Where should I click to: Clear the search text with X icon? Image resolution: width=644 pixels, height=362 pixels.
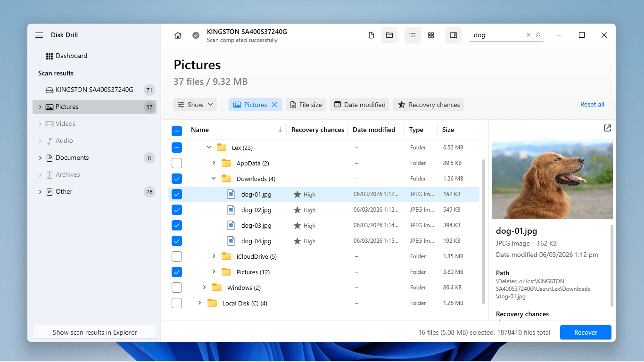point(528,35)
